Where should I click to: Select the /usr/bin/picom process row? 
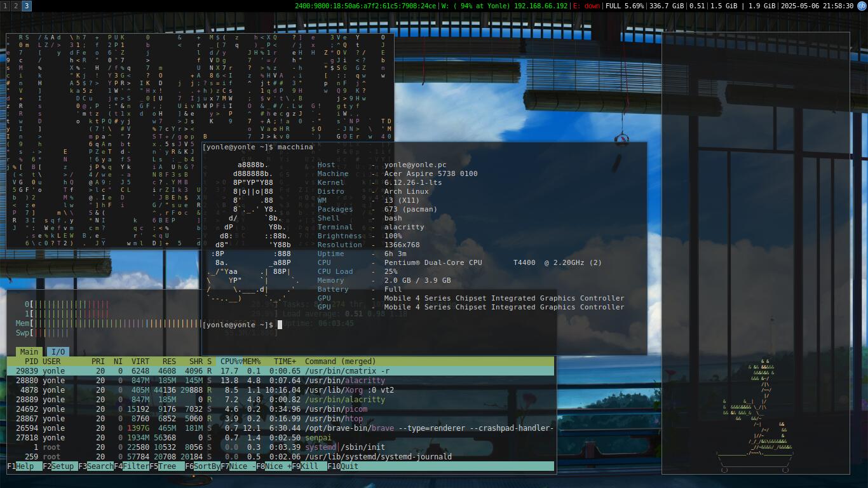pos(281,409)
